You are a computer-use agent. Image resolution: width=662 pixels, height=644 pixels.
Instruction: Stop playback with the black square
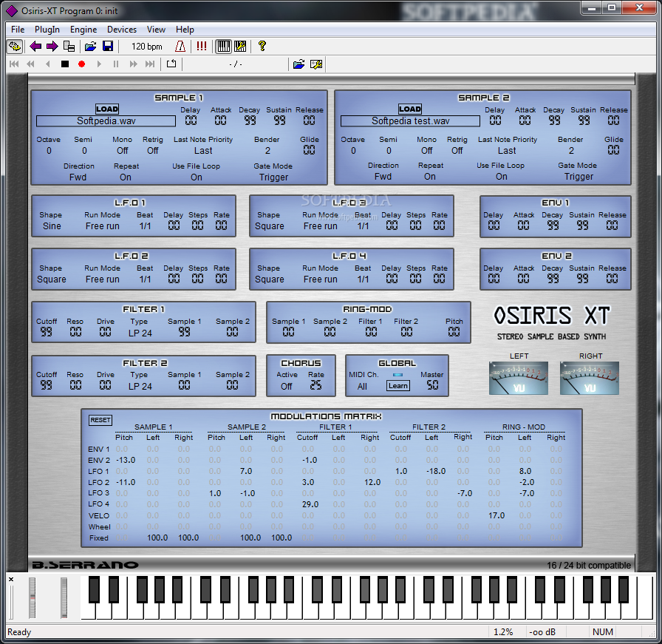click(x=64, y=64)
